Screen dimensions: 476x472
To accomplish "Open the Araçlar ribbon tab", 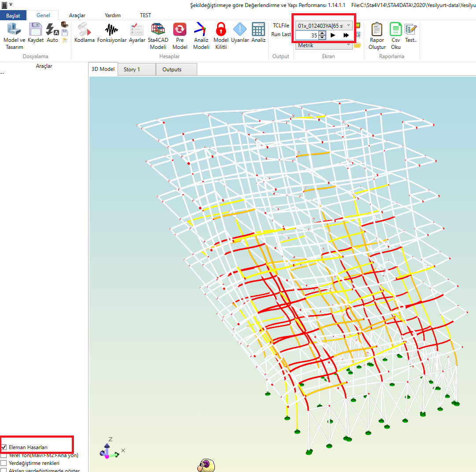I will pyautogui.click(x=77, y=15).
